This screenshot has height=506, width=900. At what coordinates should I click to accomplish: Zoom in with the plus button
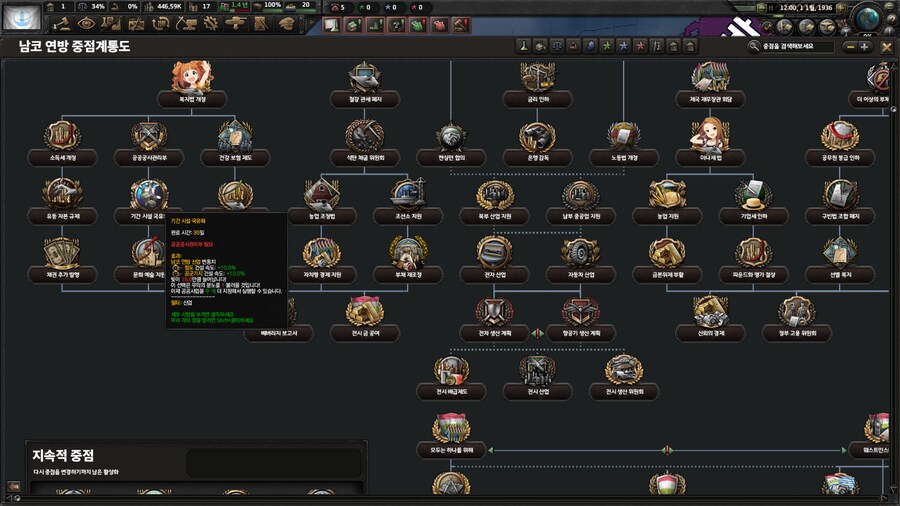864,46
